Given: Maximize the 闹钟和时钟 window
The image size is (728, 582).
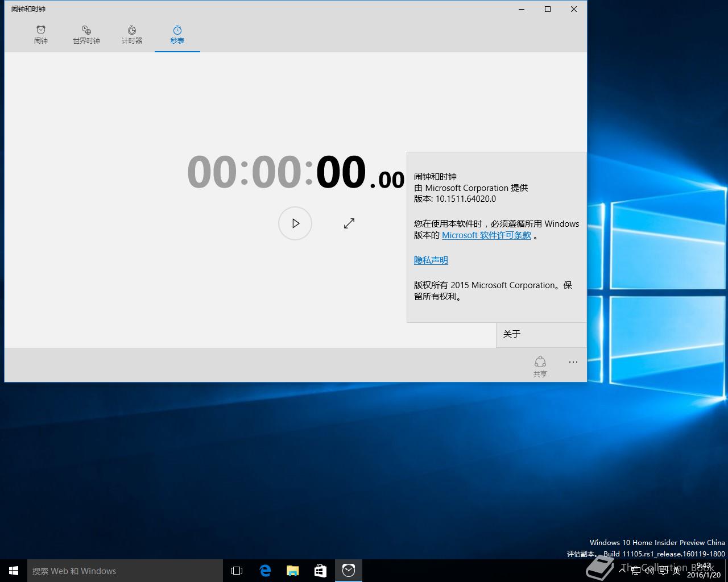Looking at the screenshot, I should click(548, 9).
